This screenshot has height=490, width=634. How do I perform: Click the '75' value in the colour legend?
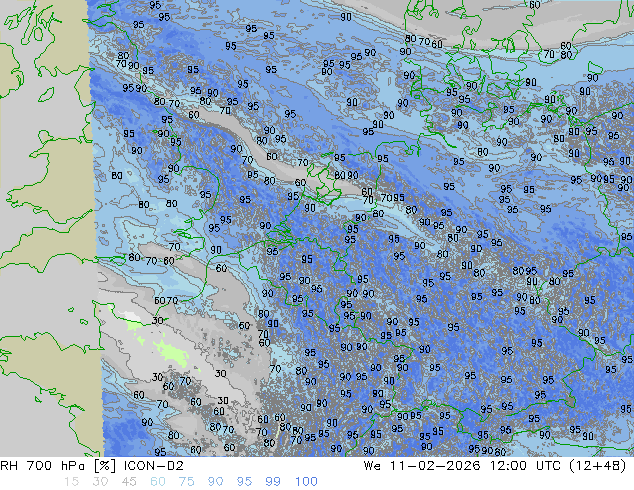point(186,482)
